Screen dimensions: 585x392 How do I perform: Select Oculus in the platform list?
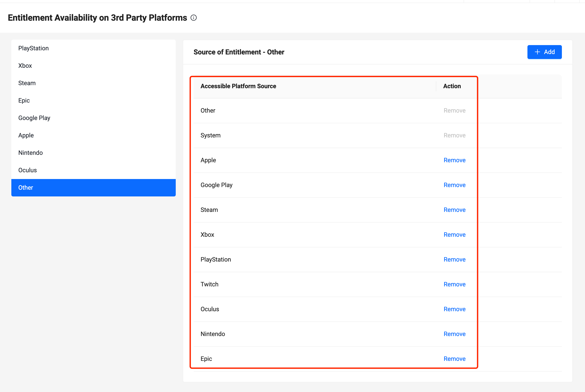point(93,170)
